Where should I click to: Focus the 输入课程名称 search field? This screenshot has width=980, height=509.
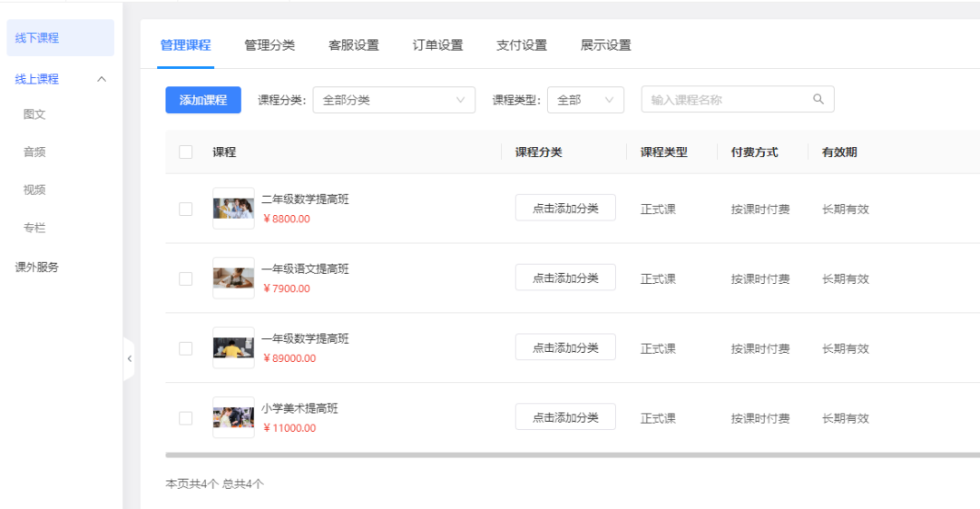pyautogui.click(x=726, y=100)
